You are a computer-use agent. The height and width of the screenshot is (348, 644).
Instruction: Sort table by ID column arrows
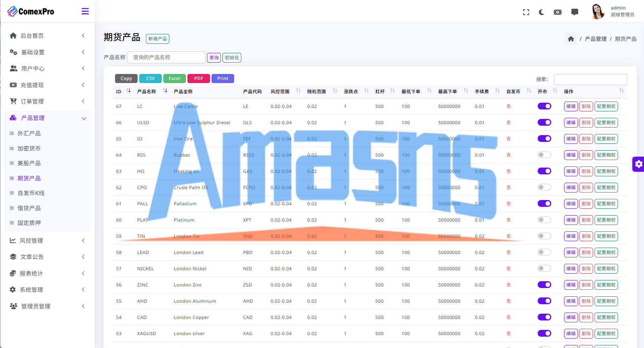(x=129, y=91)
